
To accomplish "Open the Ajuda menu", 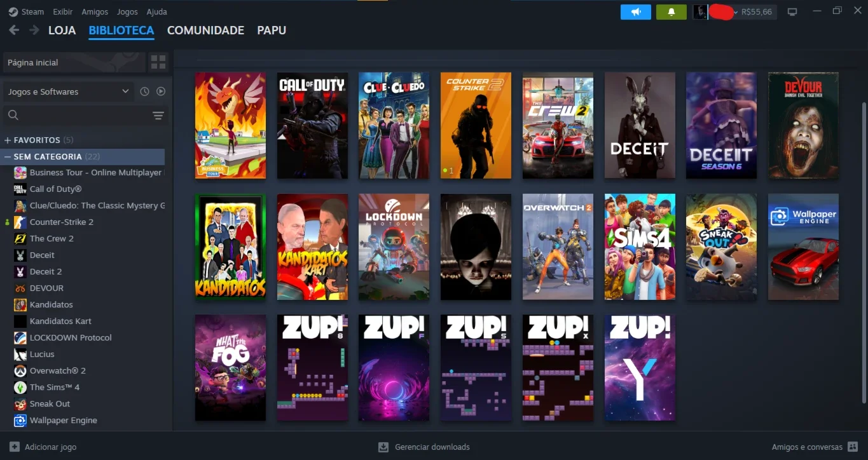I will [x=157, y=11].
